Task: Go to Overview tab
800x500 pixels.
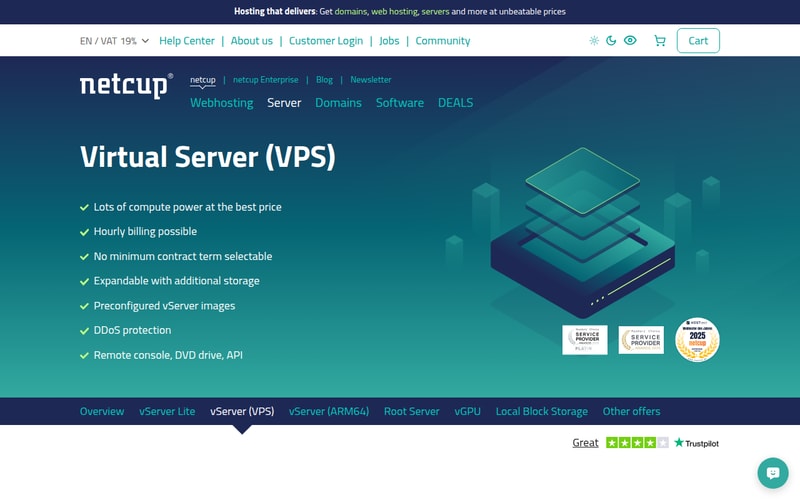Action: click(102, 411)
